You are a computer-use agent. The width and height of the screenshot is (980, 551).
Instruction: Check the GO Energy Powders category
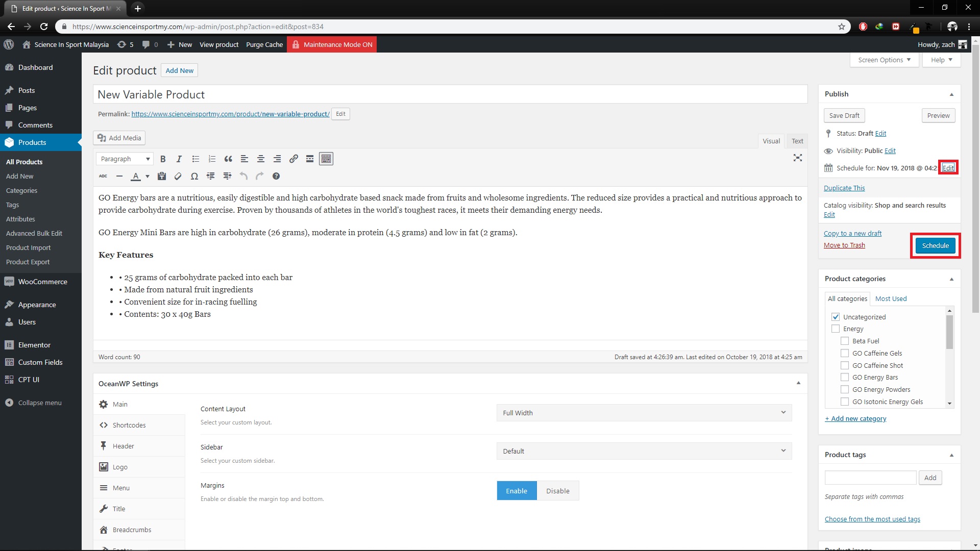tap(845, 390)
